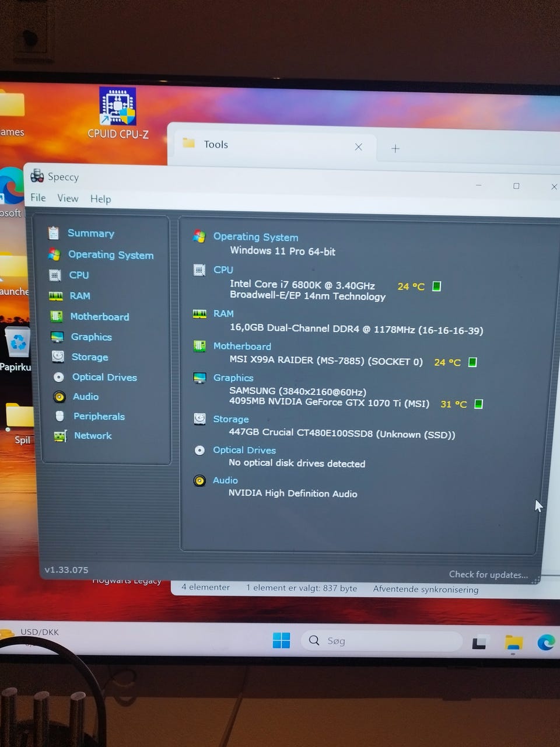Close the Tools tab in File Explorer
The height and width of the screenshot is (747, 560).
coord(359,147)
